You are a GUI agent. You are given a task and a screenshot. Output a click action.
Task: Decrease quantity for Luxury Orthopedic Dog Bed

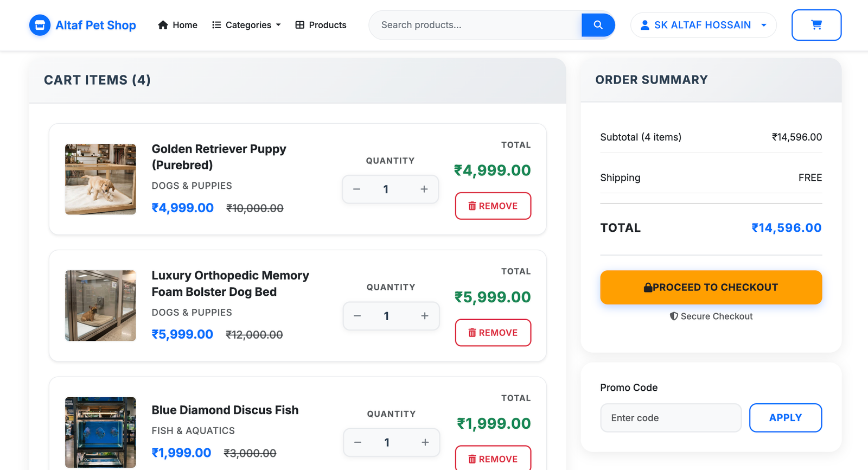[x=357, y=316]
